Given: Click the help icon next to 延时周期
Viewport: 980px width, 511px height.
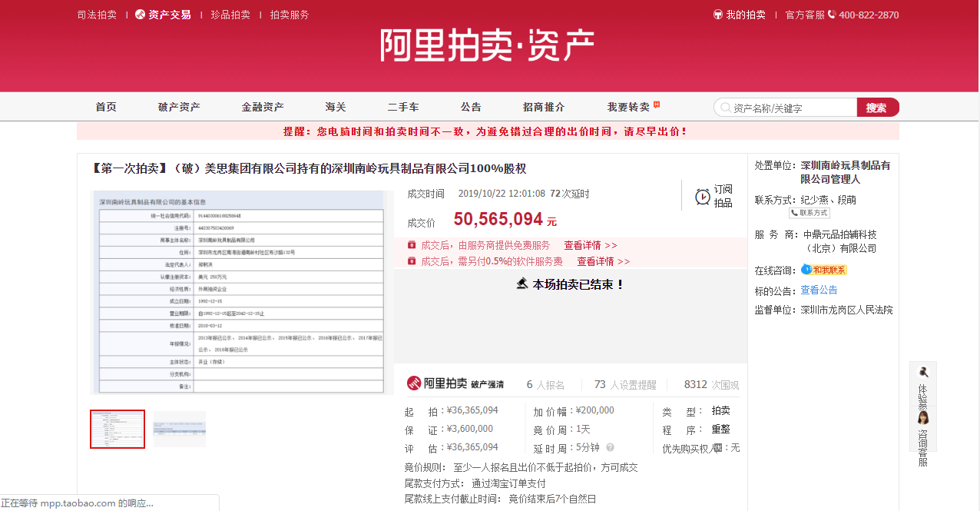Looking at the screenshot, I should coord(610,447).
